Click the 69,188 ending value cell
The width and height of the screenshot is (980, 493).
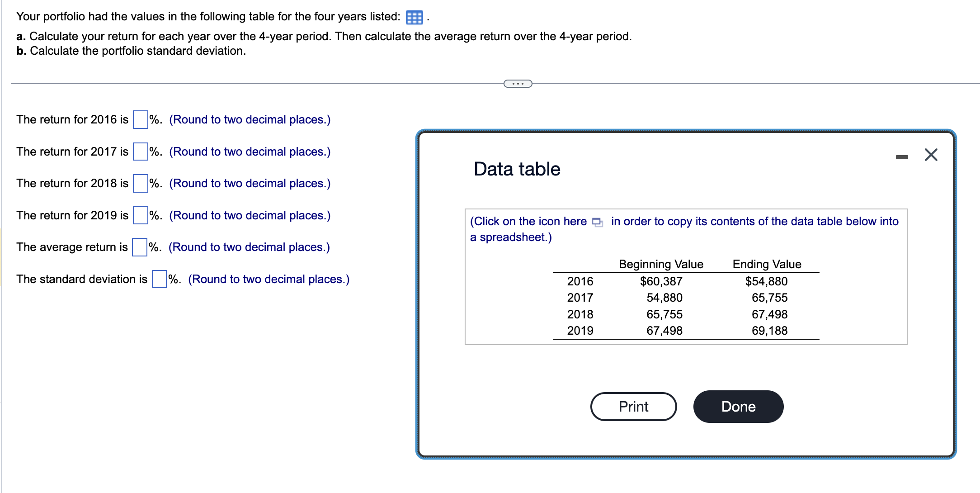[771, 331]
